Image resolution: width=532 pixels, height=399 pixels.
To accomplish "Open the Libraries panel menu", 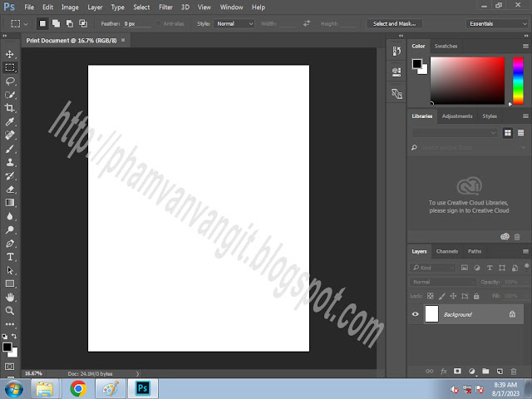I will 525,116.
